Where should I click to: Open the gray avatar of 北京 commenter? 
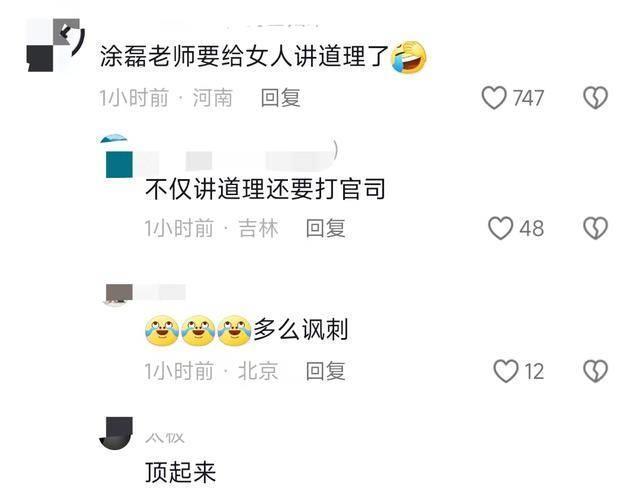coord(119,294)
